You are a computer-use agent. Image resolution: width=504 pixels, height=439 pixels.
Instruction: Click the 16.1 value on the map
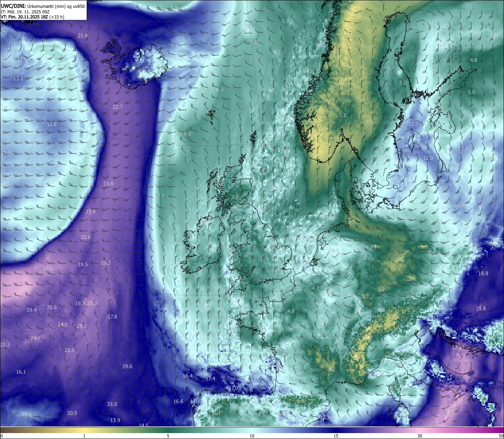click(21, 372)
